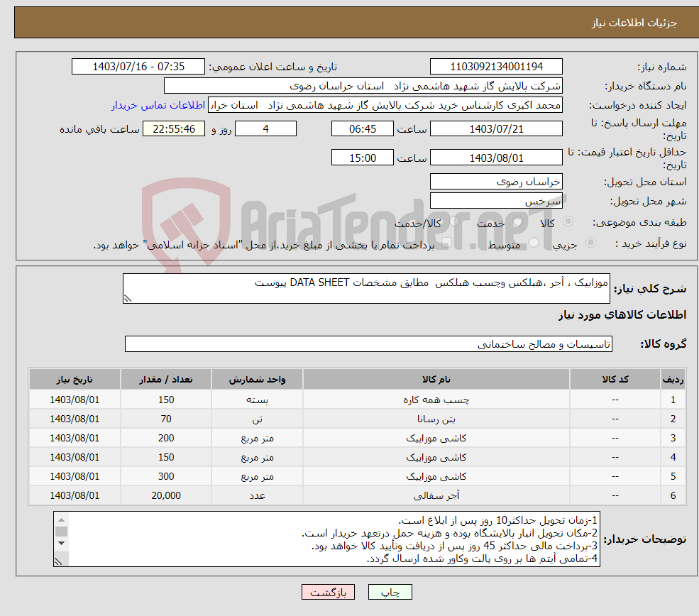Image resolution: width=699 pixels, height=616 pixels.
Task: Click the اطلاعات کالاهای مورد نیاز heading
Action: click(x=622, y=315)
